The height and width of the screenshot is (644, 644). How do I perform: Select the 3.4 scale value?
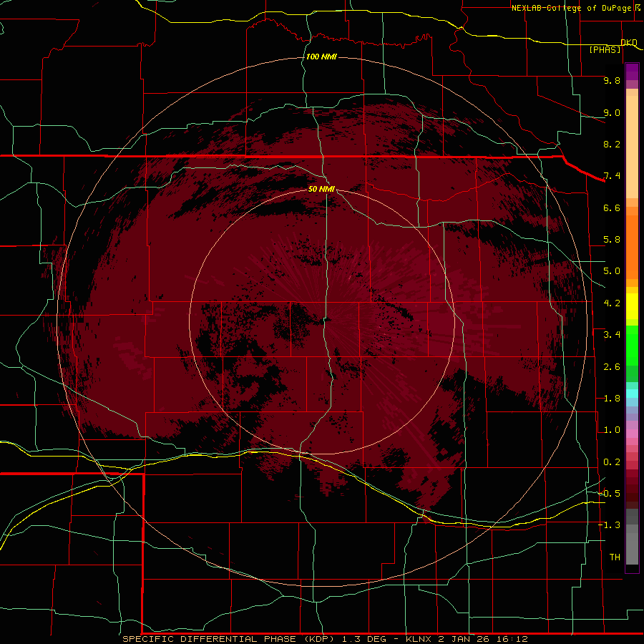pyautogui.click(x=612, y=335)
